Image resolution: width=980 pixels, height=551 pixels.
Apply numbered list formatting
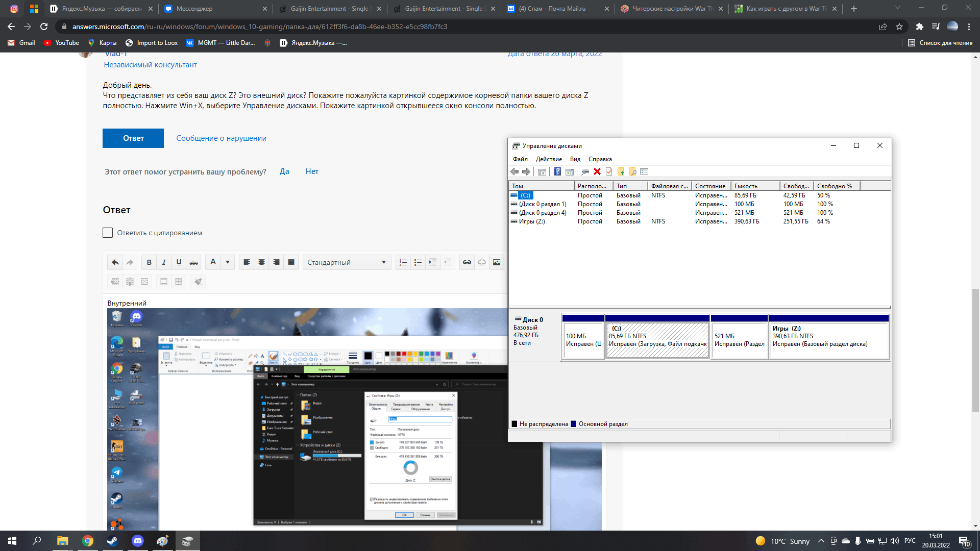[x=403, y=262]
